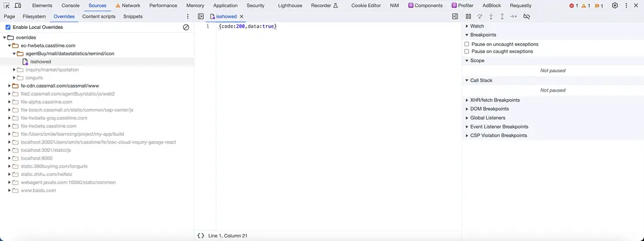Collapse the overrides root folder
Viewport: 644px width, 241px height.
[x=5, y=38]
